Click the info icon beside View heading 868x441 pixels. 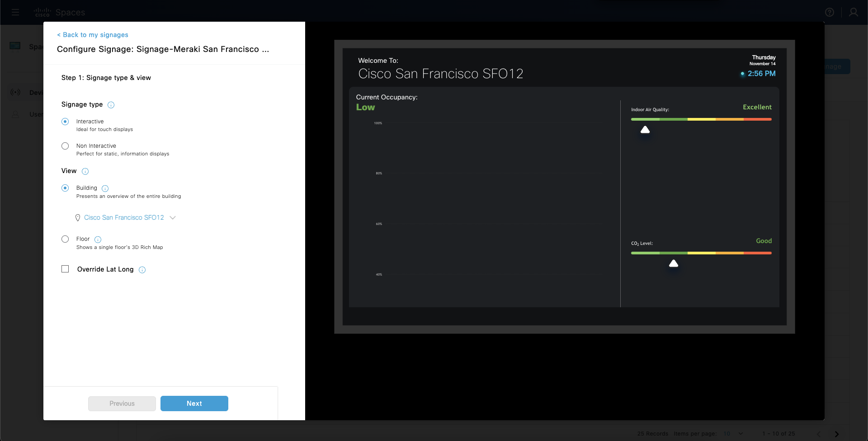[85, 171]
